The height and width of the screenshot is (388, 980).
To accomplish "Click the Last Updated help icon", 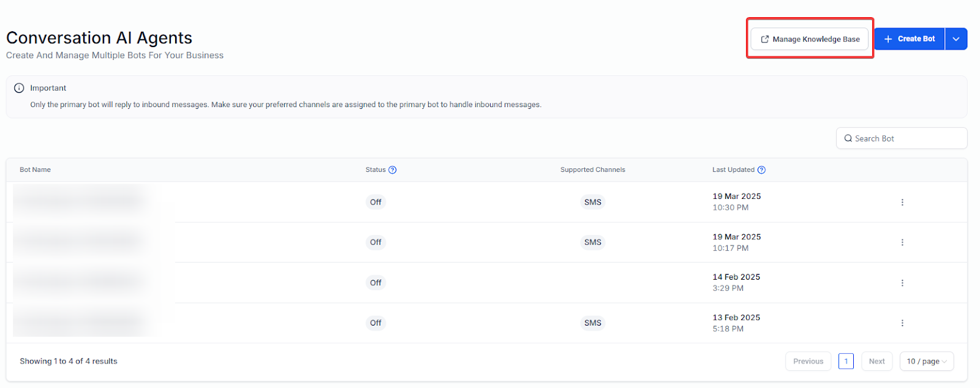I will click(x=761, y=170).
